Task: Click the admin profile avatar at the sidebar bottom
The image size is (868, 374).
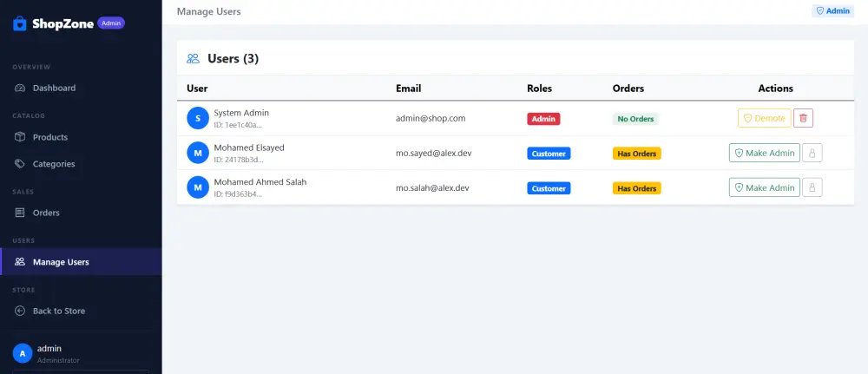Action: 23,353
